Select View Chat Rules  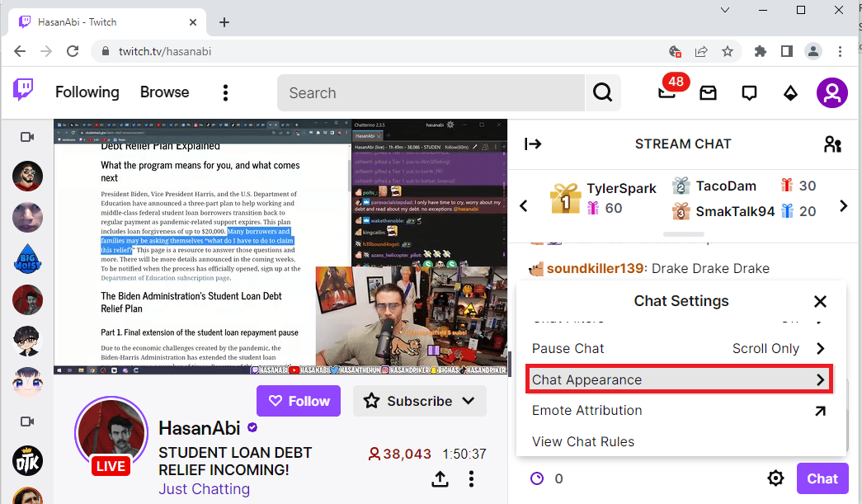[x=679, y=441]
